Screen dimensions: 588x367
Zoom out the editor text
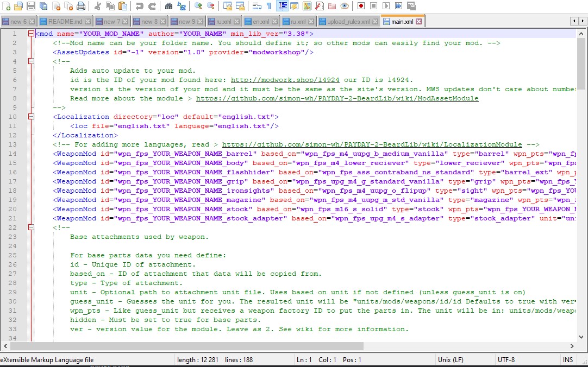click(211, 6)
